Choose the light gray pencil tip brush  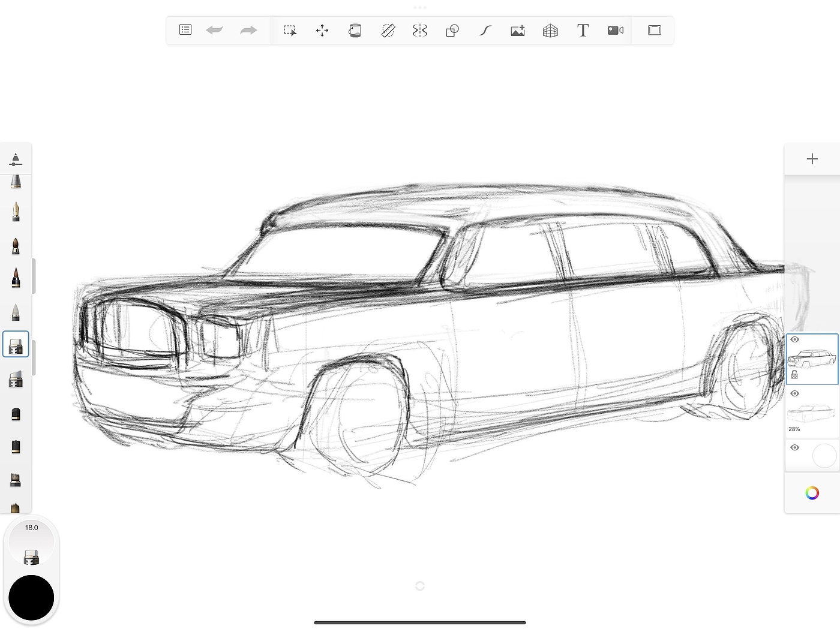(16, 312)
